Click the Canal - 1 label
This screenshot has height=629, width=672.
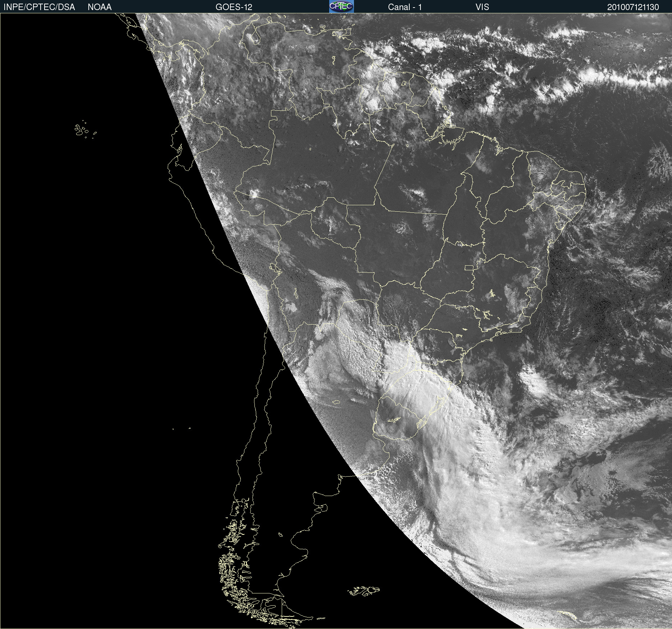[405, 7]
